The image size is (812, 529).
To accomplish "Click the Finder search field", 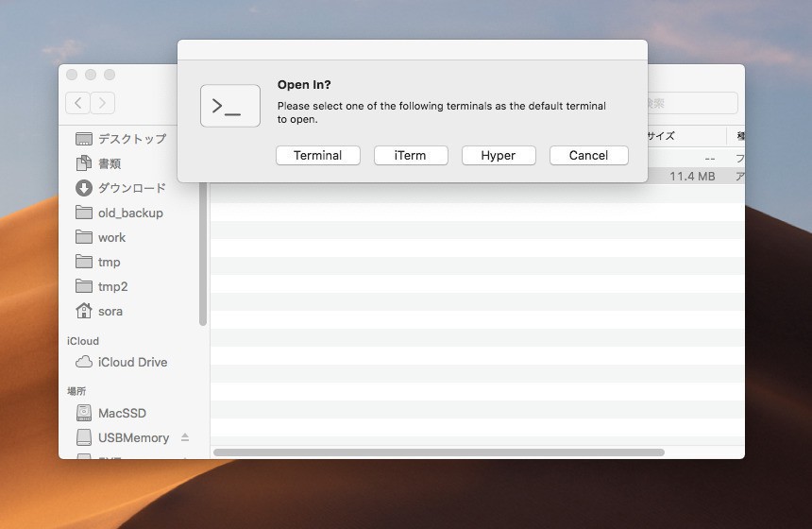I will [x=689, y=103].
